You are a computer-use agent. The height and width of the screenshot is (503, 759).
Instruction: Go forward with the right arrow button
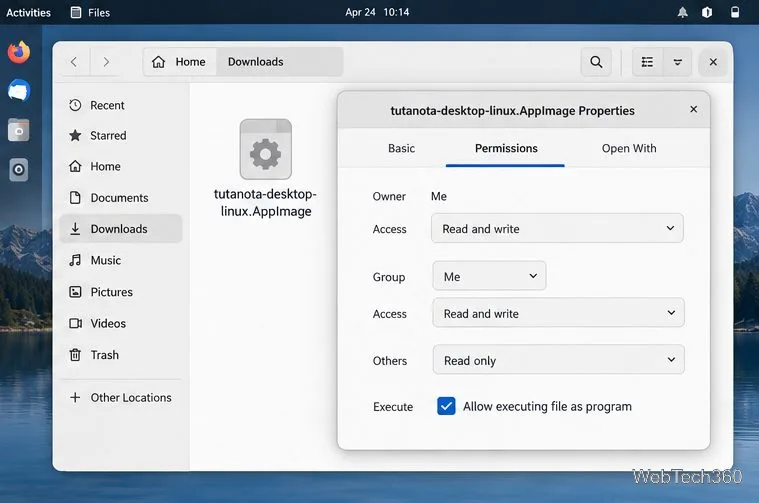[x=106, y=62]
